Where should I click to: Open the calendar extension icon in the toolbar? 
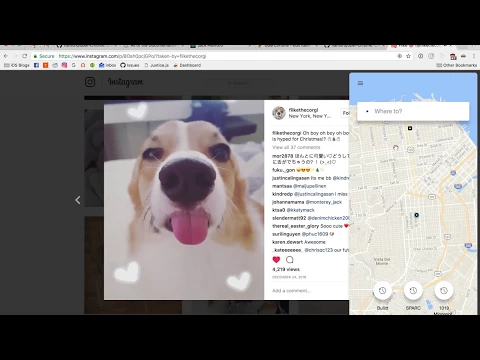453,56
